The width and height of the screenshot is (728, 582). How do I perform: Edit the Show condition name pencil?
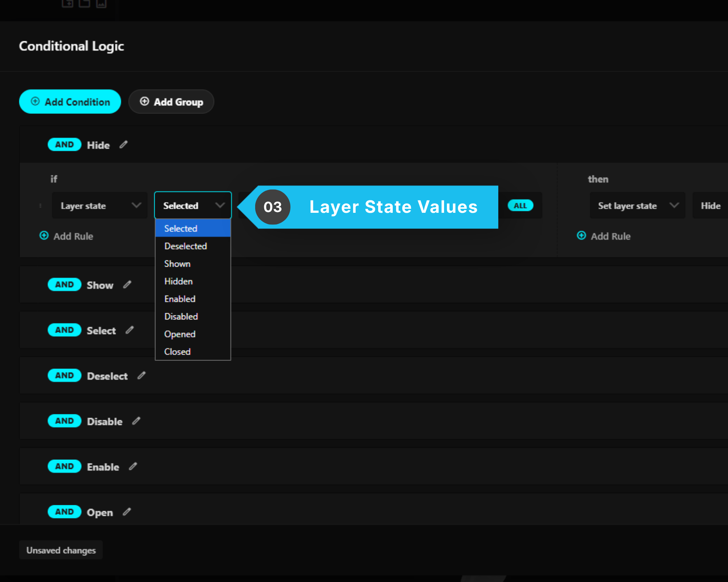pyautogui.click(x=127, y=285)
